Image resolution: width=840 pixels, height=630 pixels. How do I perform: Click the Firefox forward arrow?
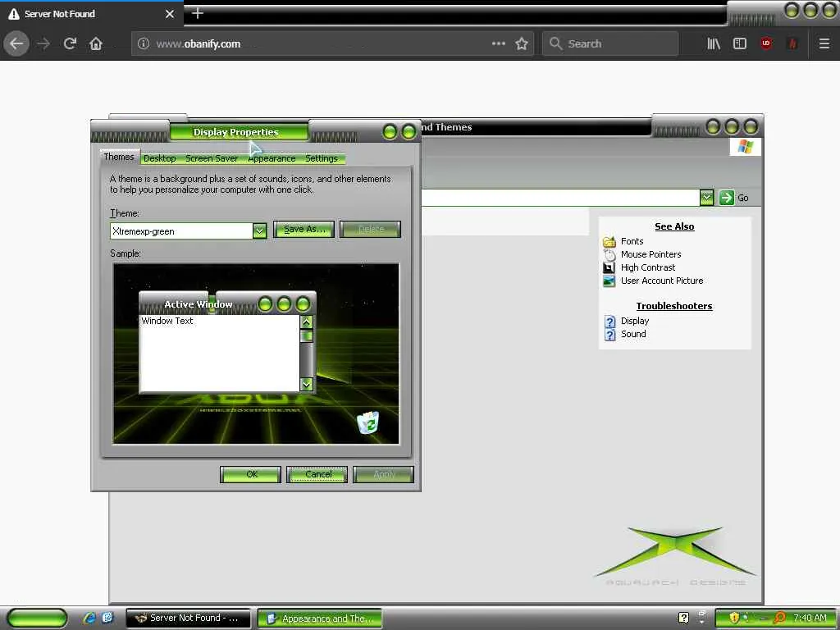[x=43, y=43]
